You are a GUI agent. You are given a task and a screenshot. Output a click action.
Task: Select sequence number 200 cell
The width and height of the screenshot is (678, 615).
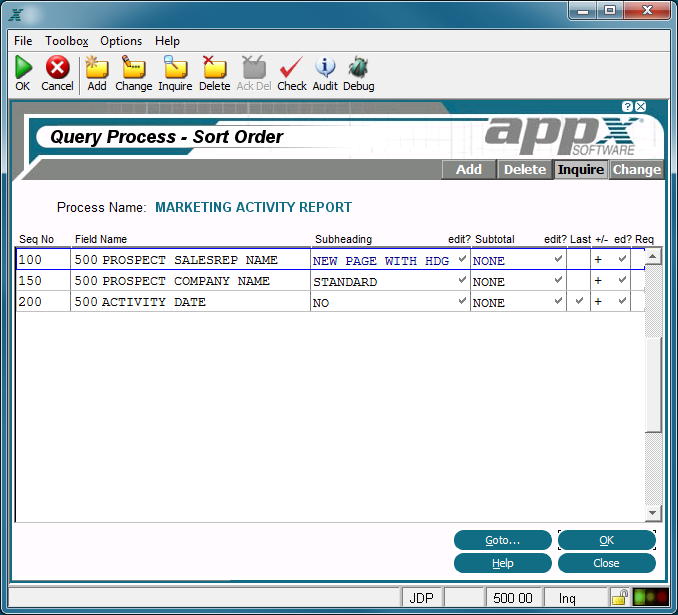[43, 301]
